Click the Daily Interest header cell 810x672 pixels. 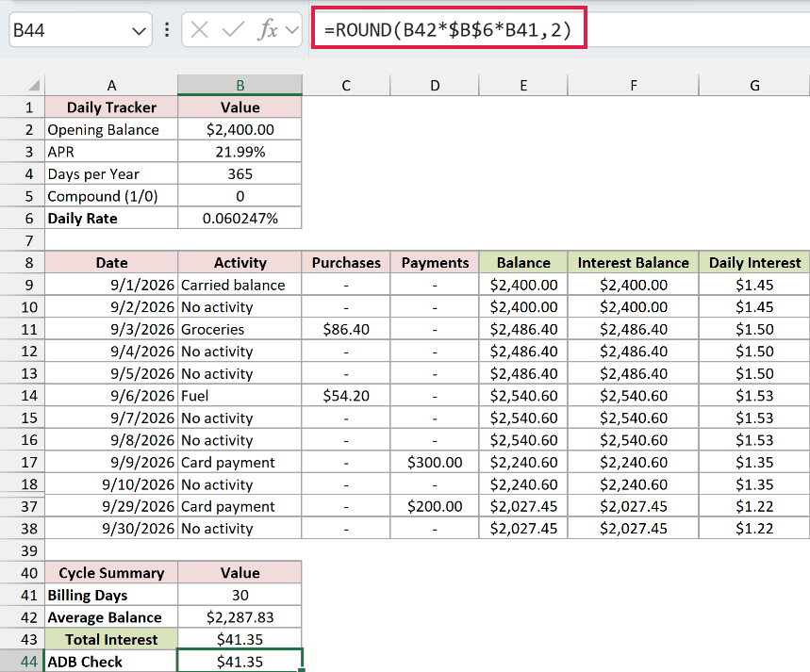click(x=754, y=263)
